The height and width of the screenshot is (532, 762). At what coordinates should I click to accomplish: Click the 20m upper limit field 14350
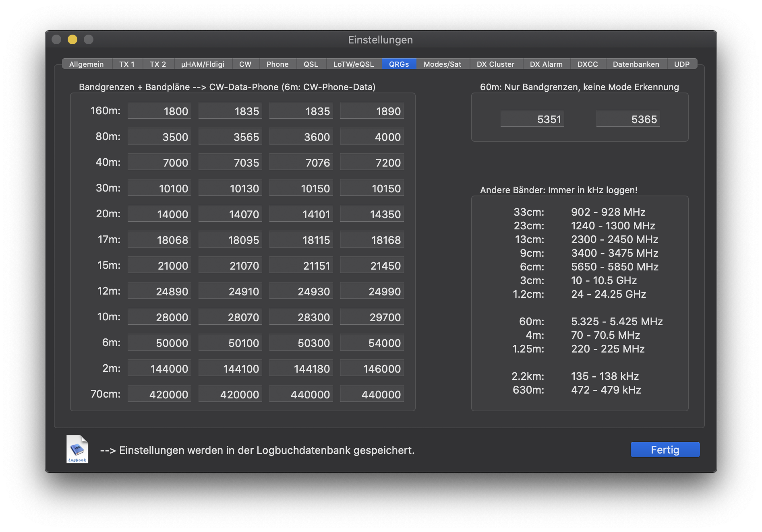(372, 214)
